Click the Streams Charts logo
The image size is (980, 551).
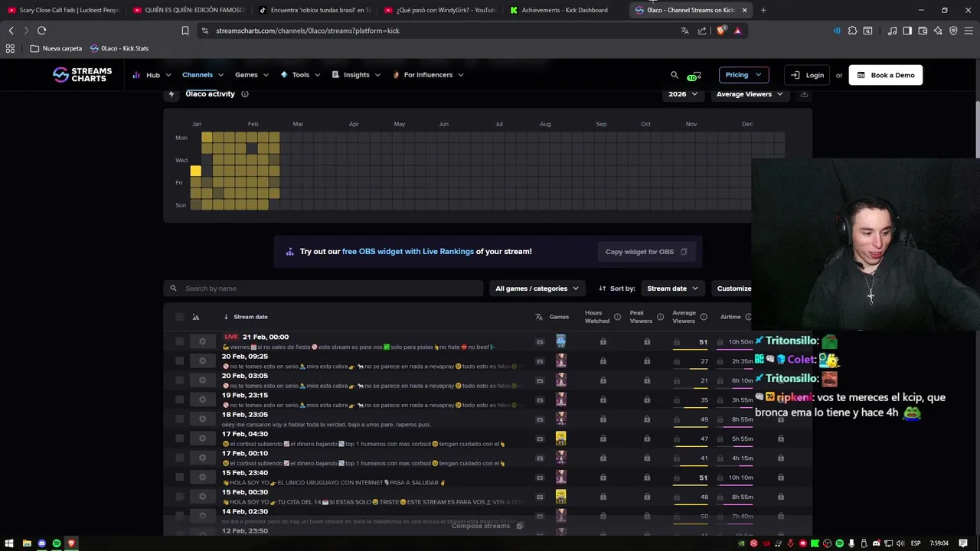pyautogui.click(x=82, y=74)
